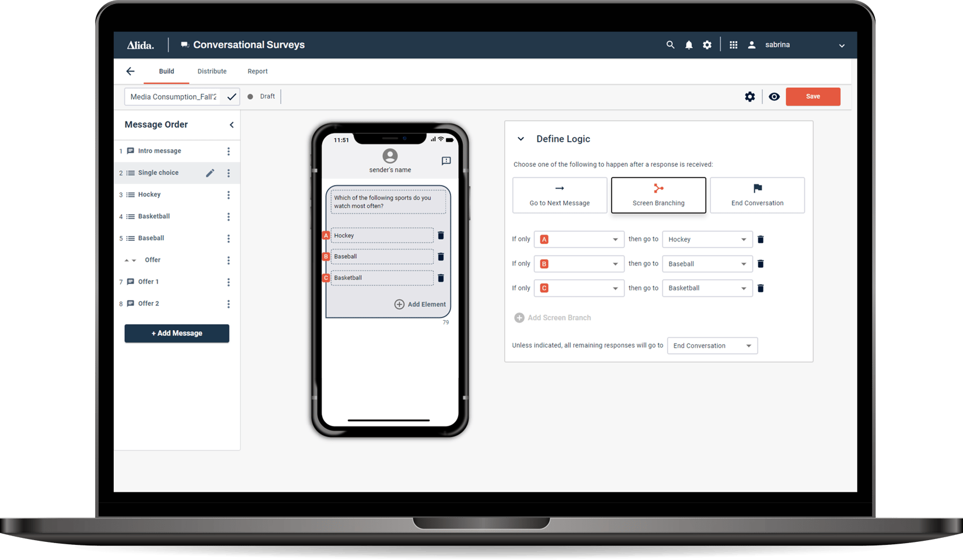Open the apps grid icon near sabrina
Image resolution: width=963 pixels, height=560 pixels.
pyautogui.click(x=732, y=44)
